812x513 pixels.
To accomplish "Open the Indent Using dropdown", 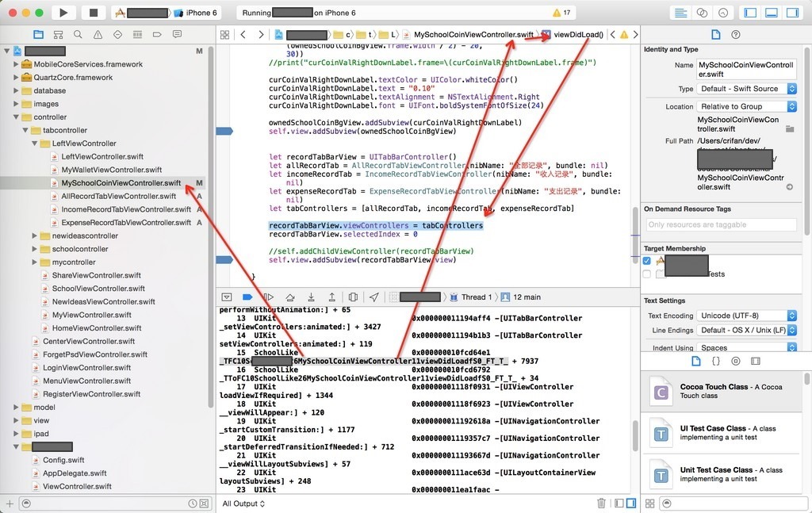I will (x=747, y=347).
